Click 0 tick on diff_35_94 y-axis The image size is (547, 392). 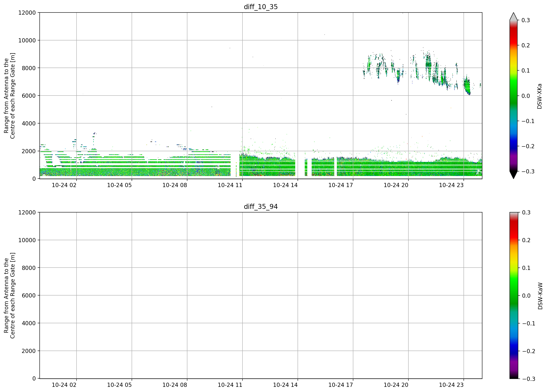[x=34, y=379]
